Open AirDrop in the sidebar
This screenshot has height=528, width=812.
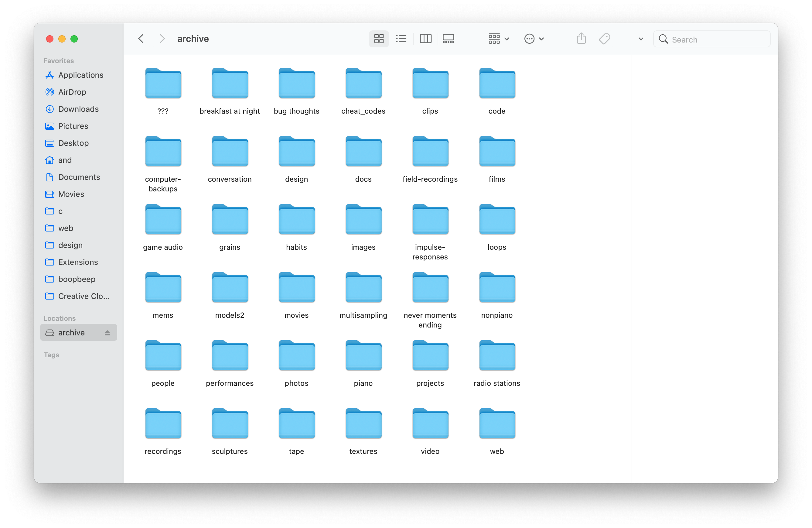[x=72, y=92]
